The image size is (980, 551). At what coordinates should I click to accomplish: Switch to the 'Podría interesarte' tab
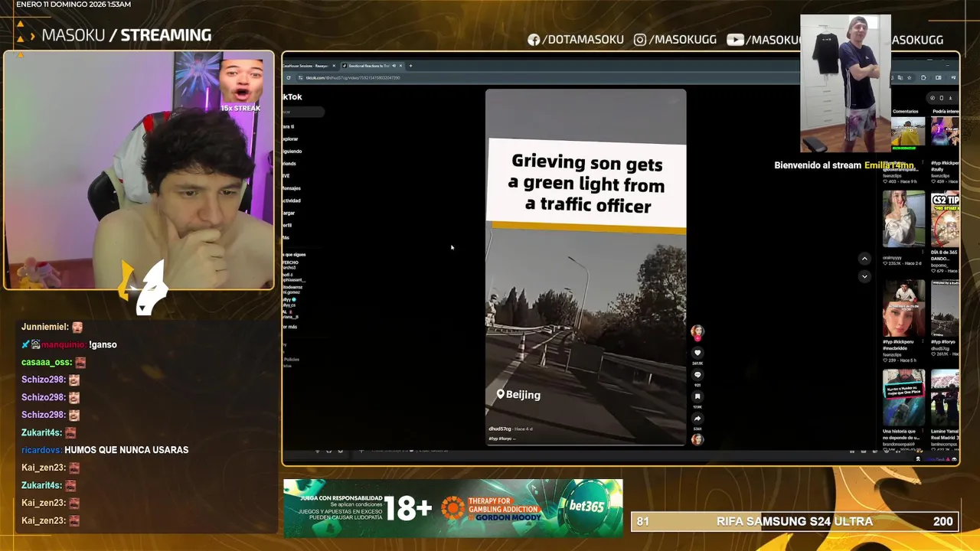(945, 112)
